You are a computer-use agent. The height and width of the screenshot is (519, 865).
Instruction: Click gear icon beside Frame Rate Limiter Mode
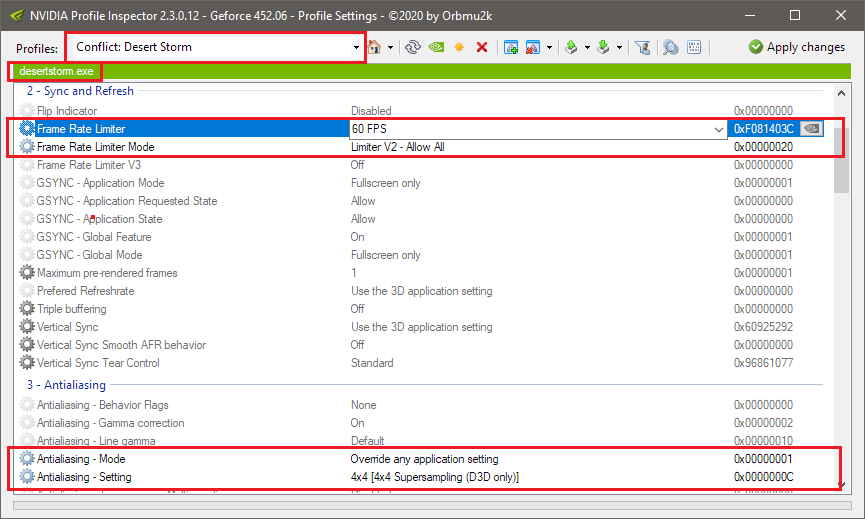click(x=26, y=147)
